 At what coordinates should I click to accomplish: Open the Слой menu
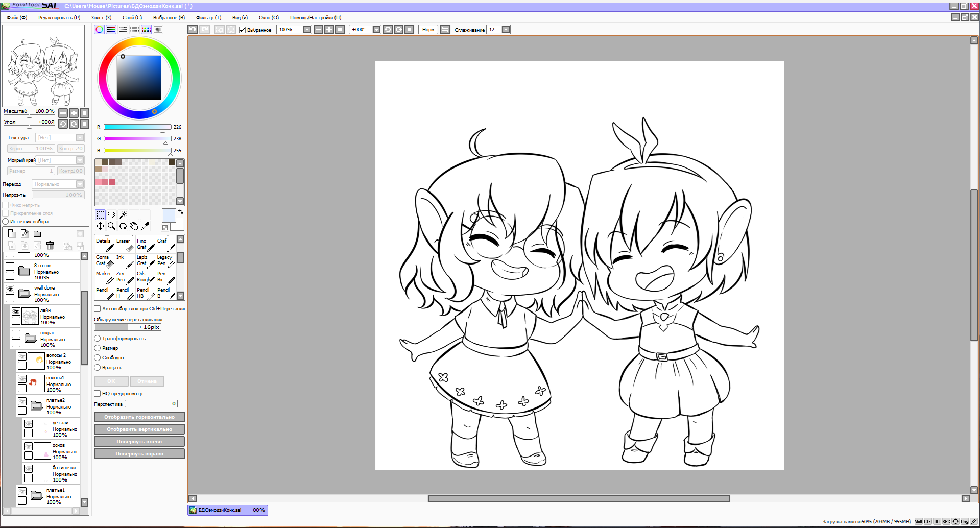132,17
